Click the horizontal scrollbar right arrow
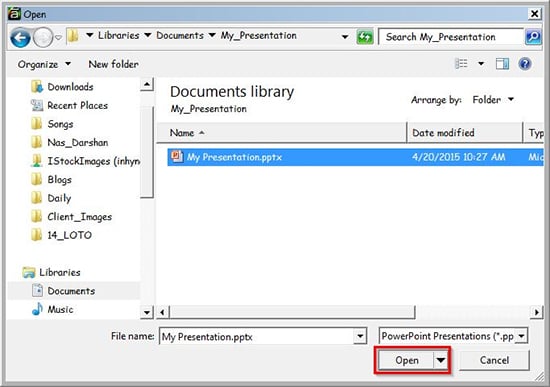 (x=537, y=312)
